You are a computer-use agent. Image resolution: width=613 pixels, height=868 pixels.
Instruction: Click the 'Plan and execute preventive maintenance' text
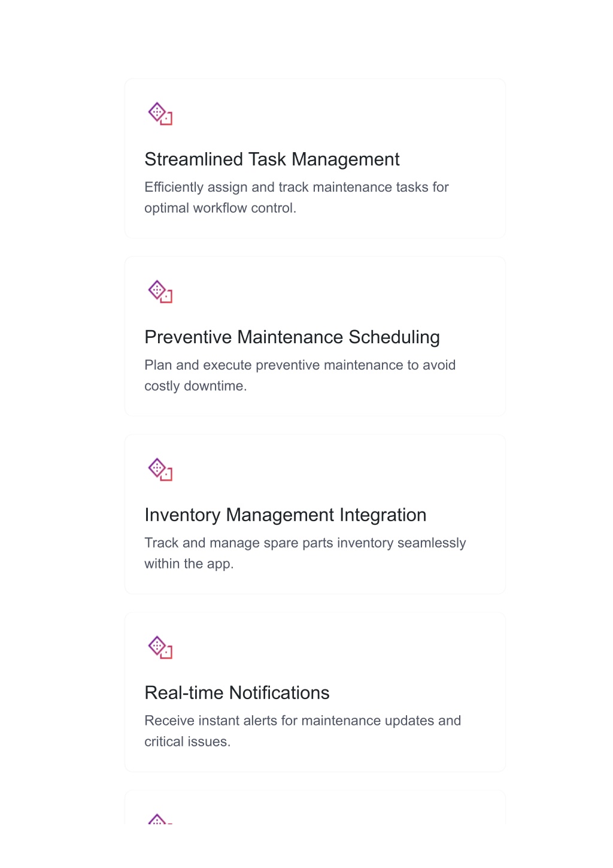coord(300,376)
